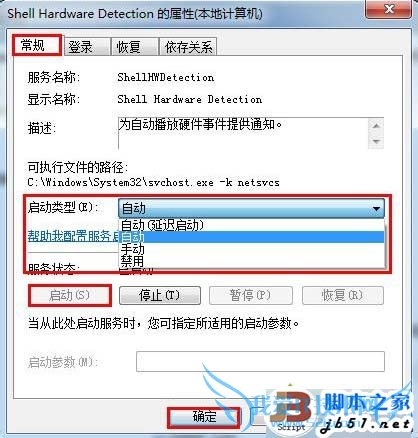Viewport: 418px width, 438px height.
Task: Click the 启动类型 combo box showing 自动
Action: [251, 209]
